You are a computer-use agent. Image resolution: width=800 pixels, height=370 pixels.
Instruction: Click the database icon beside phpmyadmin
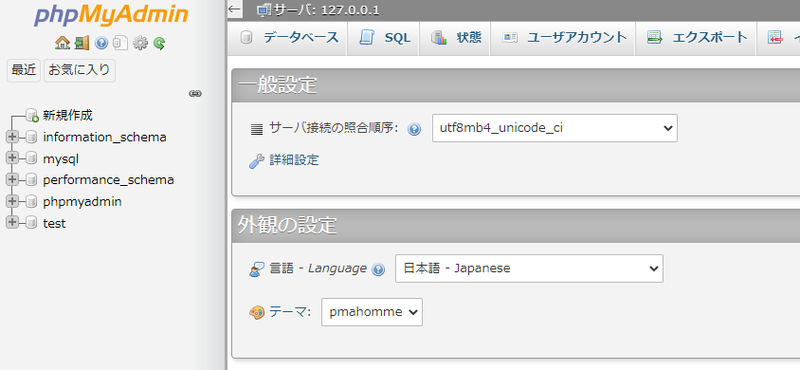click(31, 202)
